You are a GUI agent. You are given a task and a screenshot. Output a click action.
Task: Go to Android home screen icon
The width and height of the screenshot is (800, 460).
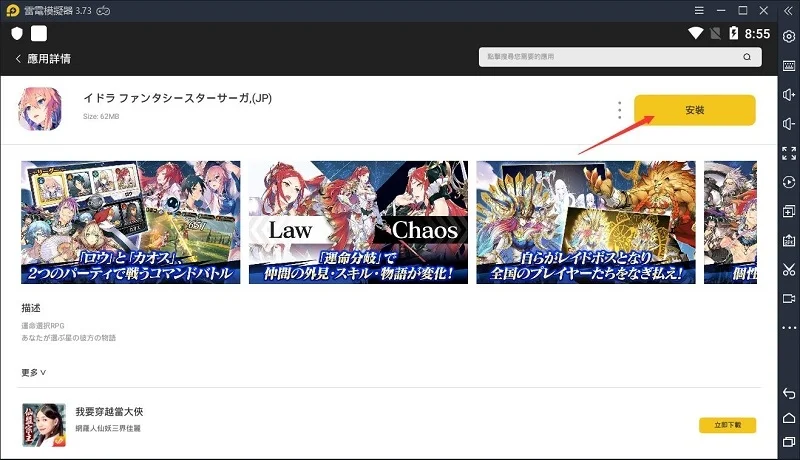789,418
